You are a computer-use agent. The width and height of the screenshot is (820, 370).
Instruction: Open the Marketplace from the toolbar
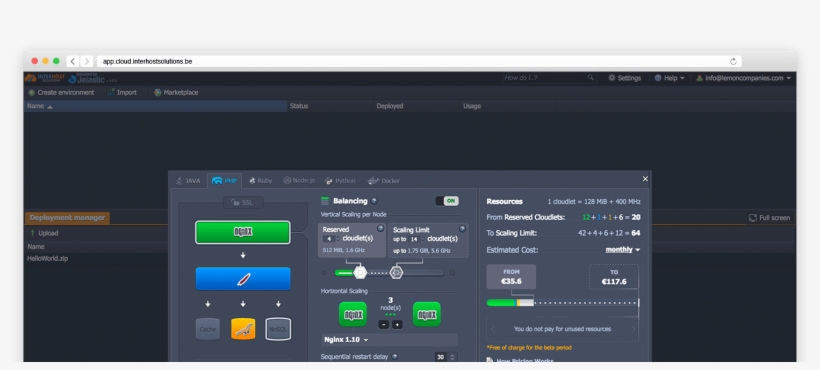click(176, 92)
